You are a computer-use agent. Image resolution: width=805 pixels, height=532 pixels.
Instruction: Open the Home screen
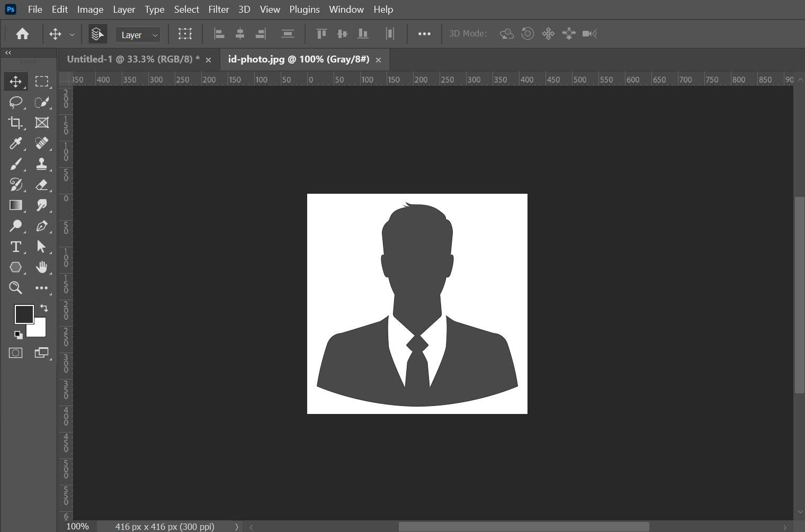(x=22, y=33)
